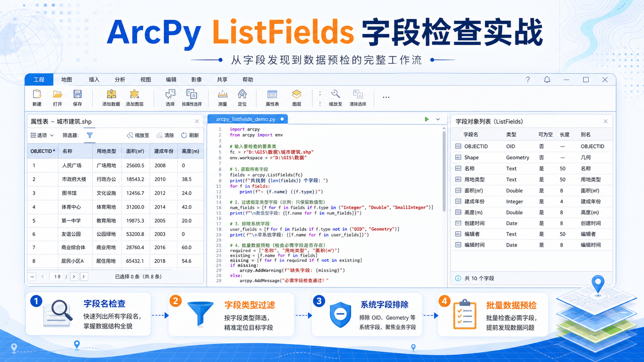Open the 属性表 (Attribute Table) icon
The height and width of the screenshot is (362, 644).
(272, 94)
